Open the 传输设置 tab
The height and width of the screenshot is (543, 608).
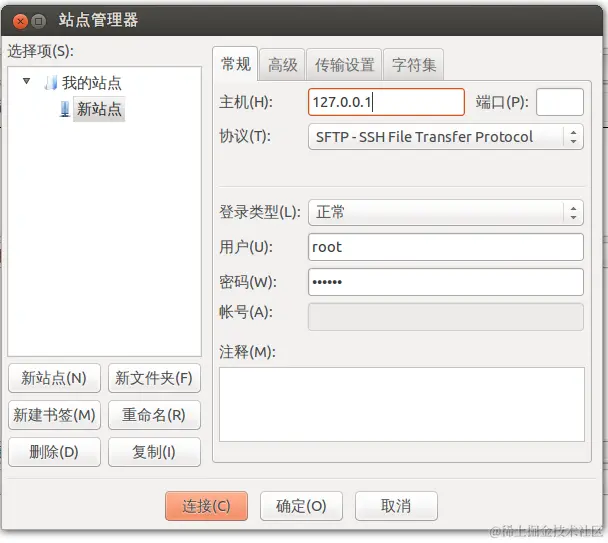(x=344, y=65)
